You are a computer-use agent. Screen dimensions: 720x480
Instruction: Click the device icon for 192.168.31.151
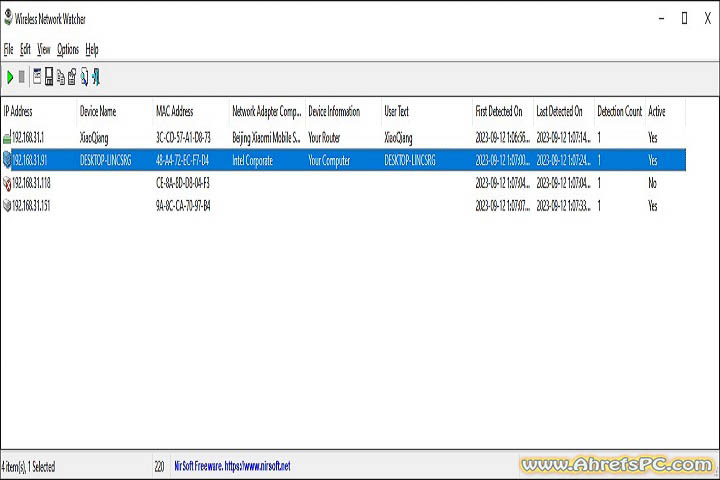click(x=7, y=205)
